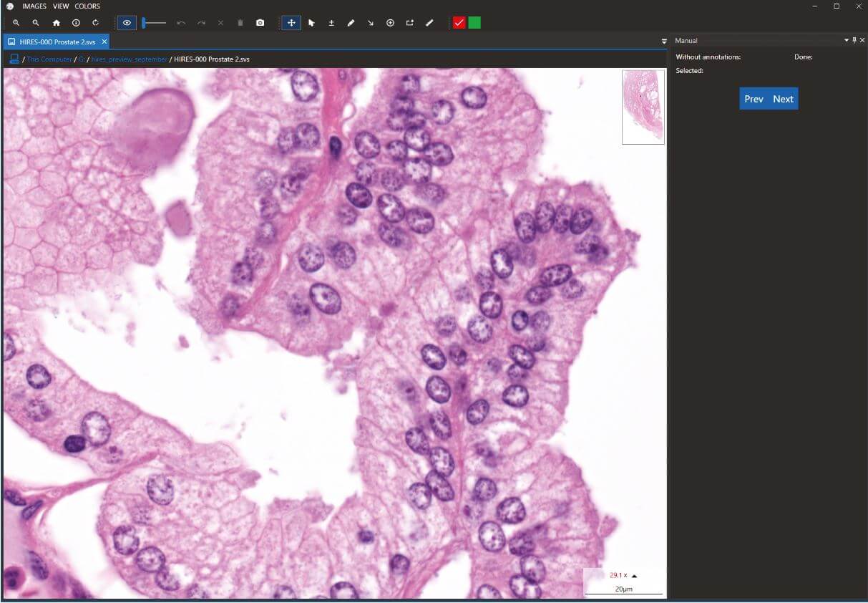The width and height of the screenshot is (868, 603).
Task: Expand the document tab list dropdown
Action: pos(663,42)
